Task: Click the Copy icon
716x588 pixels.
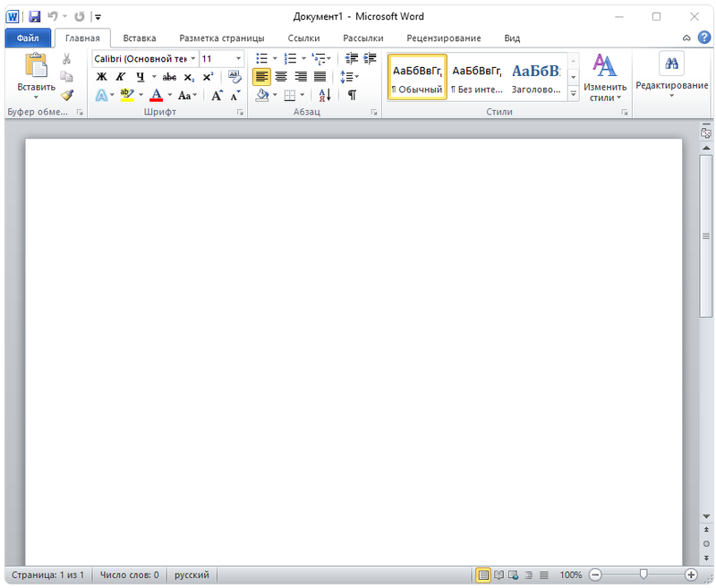Action: [66, 77]
